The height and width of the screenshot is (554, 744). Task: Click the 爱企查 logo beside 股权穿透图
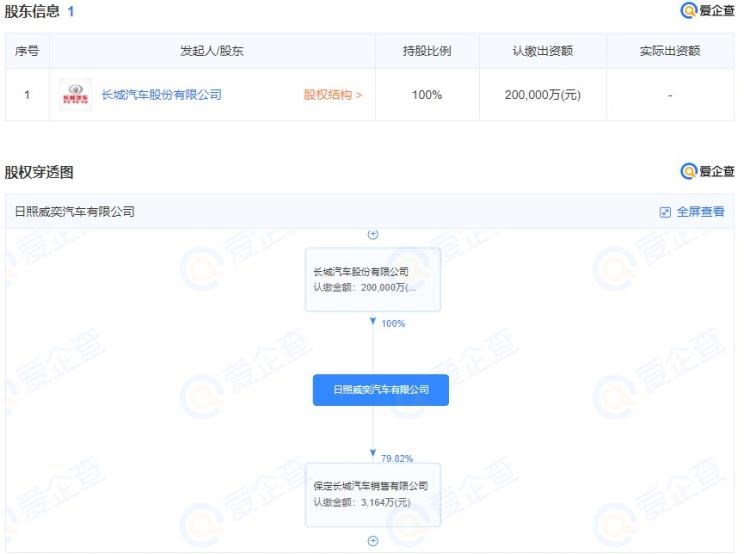[707, 171]
